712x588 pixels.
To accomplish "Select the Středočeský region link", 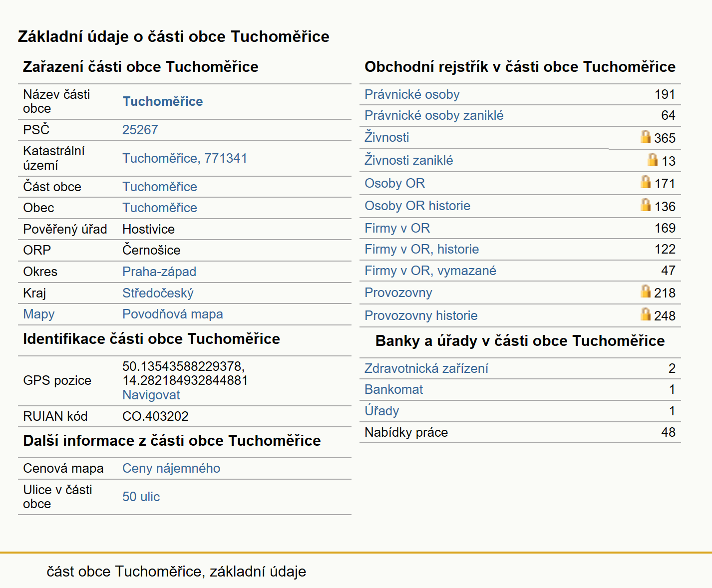I will click(x=158, y=293).
